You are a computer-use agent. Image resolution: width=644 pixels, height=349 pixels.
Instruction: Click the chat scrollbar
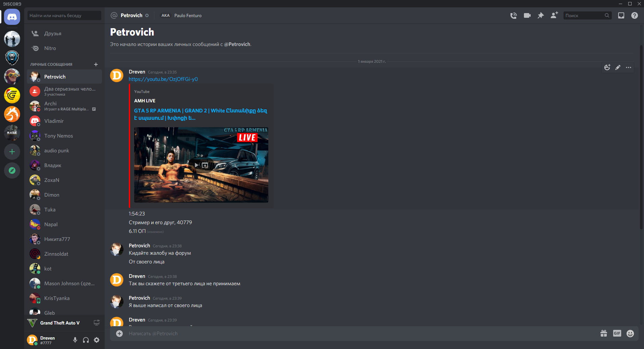(x=641, y=137)
